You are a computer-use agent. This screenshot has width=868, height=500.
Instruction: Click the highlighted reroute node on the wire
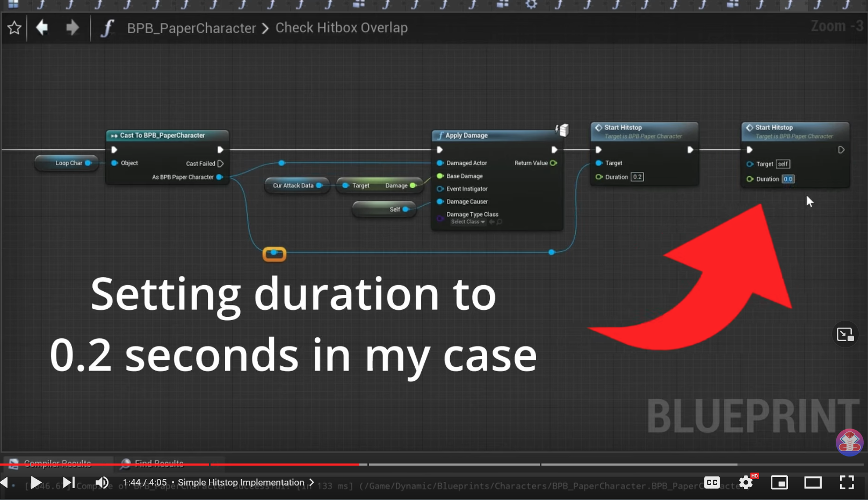(x=274, y=253)
